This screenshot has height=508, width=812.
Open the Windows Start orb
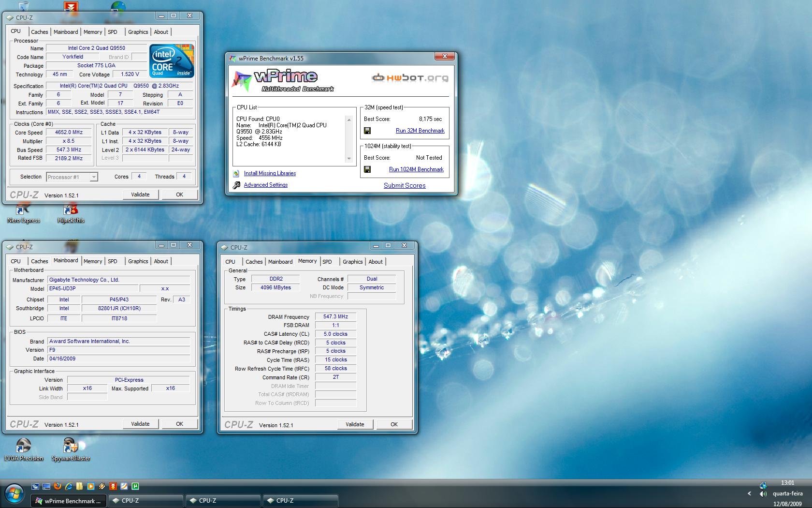coord(14,494)
